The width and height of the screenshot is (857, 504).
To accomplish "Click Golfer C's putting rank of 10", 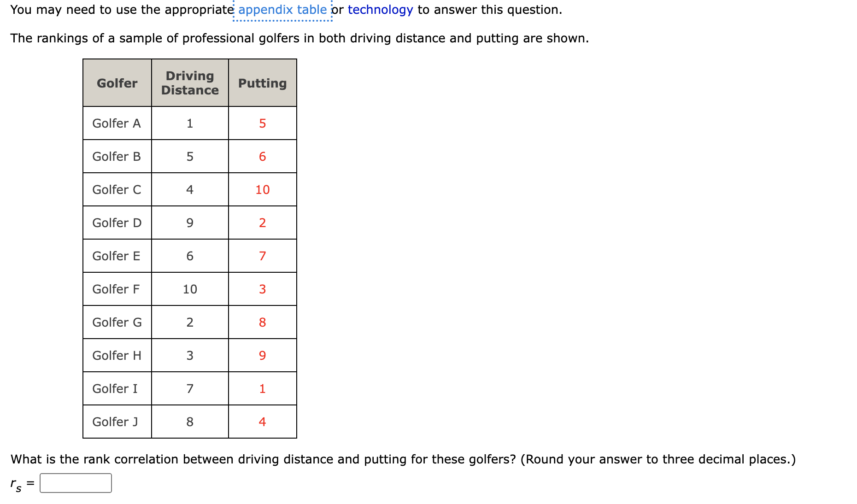I will point(262,189).
